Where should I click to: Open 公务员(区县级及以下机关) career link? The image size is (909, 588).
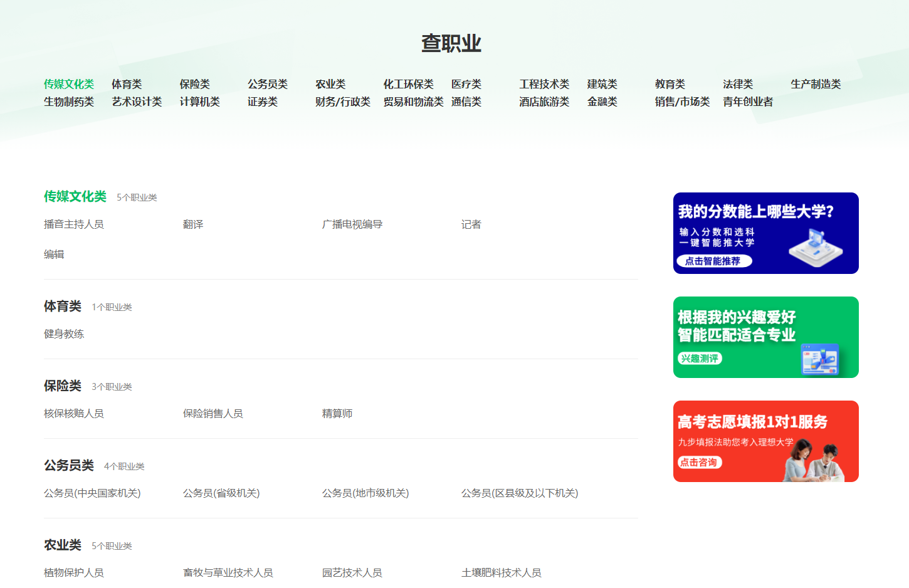[x=520, y=493]
